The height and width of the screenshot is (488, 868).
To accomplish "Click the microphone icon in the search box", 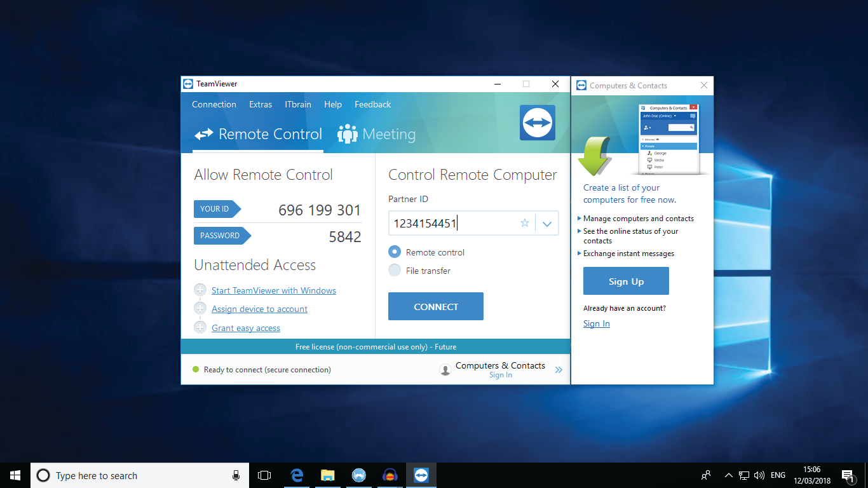I will pyautogui.click(x=236, y=475).
